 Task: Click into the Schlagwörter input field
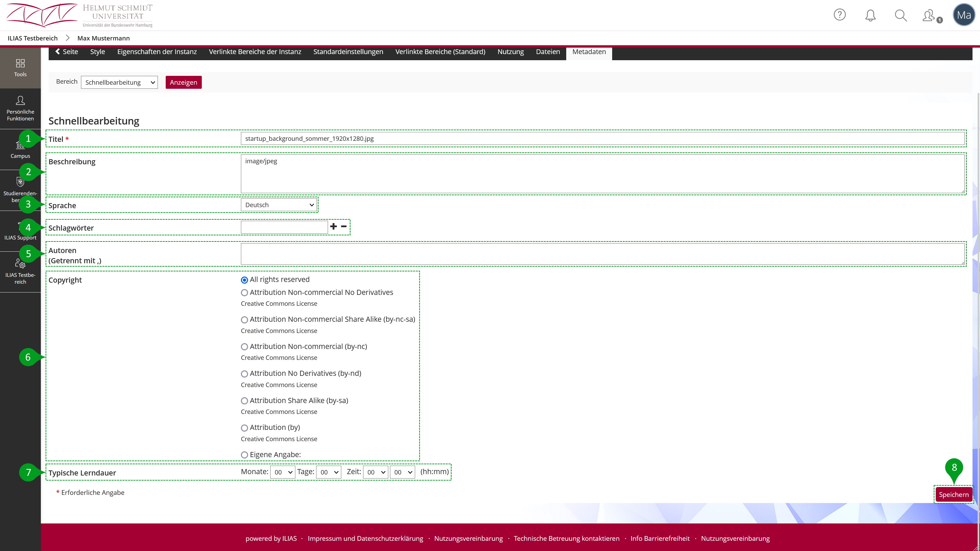tap(284, 227)
